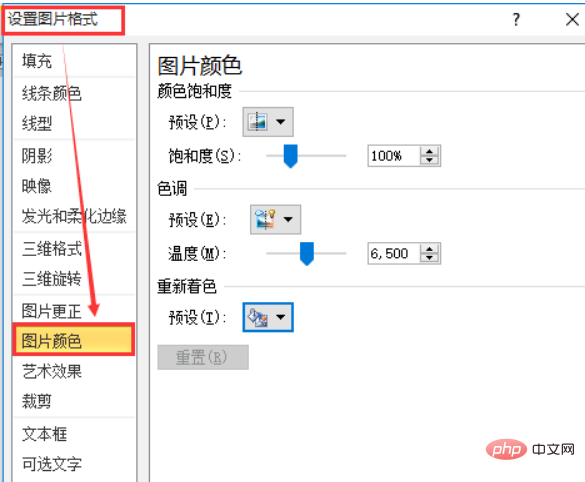The width and height of the screenshot is (585, 482).
Task: Decrease temperature with the down spinner
Action: pyautogui.click(x=429, y=258)
